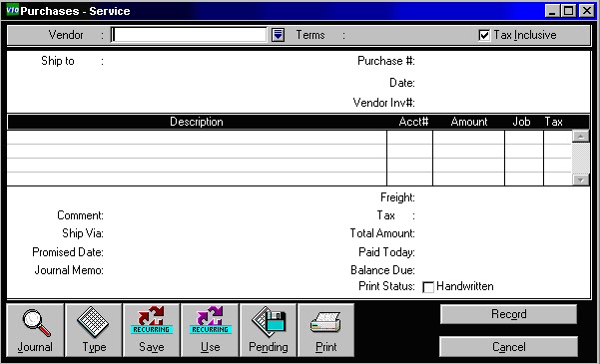The width and height of the screenshot is (600, 364).
Task: Click the Type grid icon button
Action: pyautogui.click(x=94, y=330)
